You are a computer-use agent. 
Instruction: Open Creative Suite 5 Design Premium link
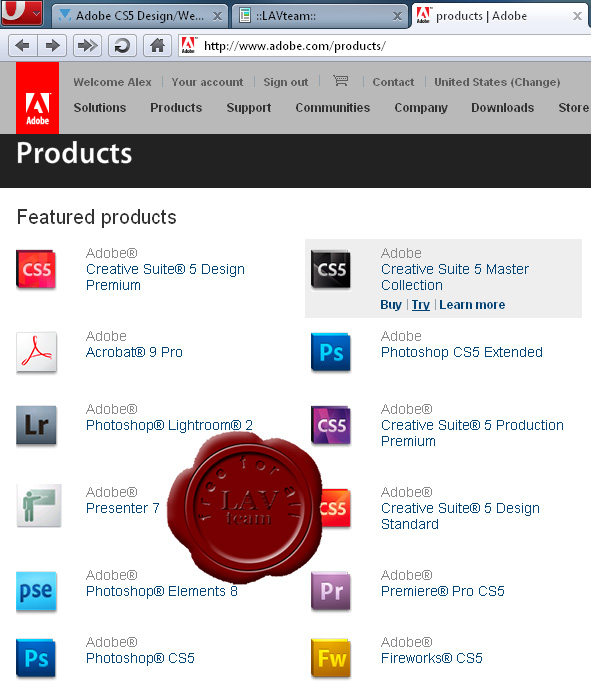click(x=165, y=277)
